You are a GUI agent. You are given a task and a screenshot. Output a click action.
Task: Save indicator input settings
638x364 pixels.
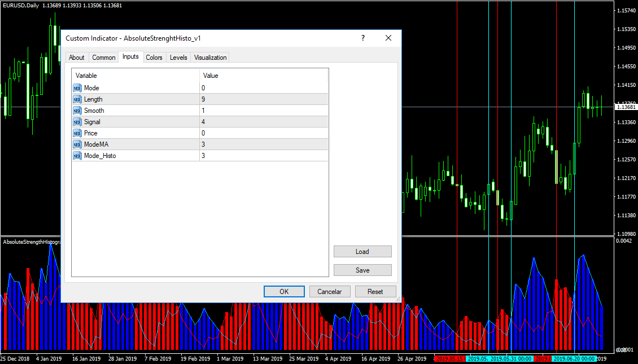coord(362,270)
